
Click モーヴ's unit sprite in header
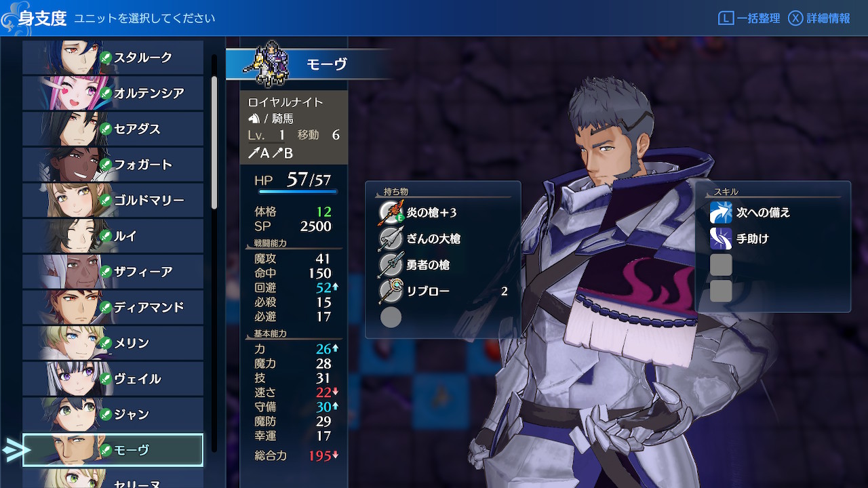click(268, 64)
